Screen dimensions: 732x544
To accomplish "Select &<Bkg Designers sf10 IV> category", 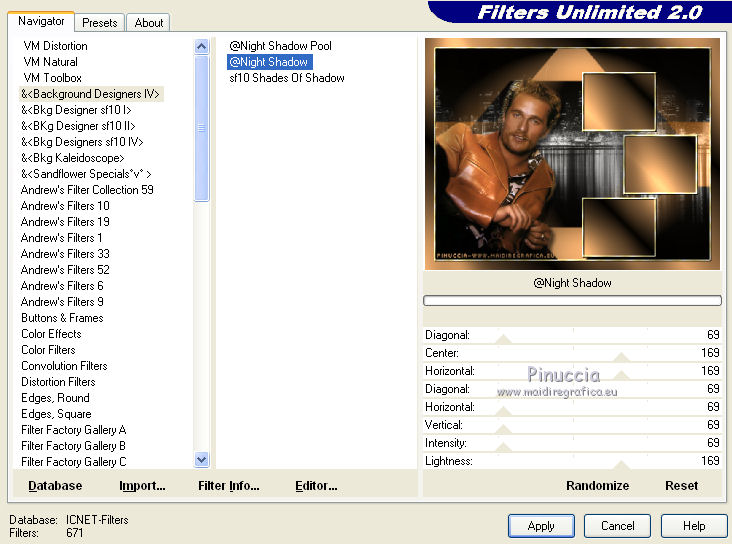I will [x=82, y=141].
